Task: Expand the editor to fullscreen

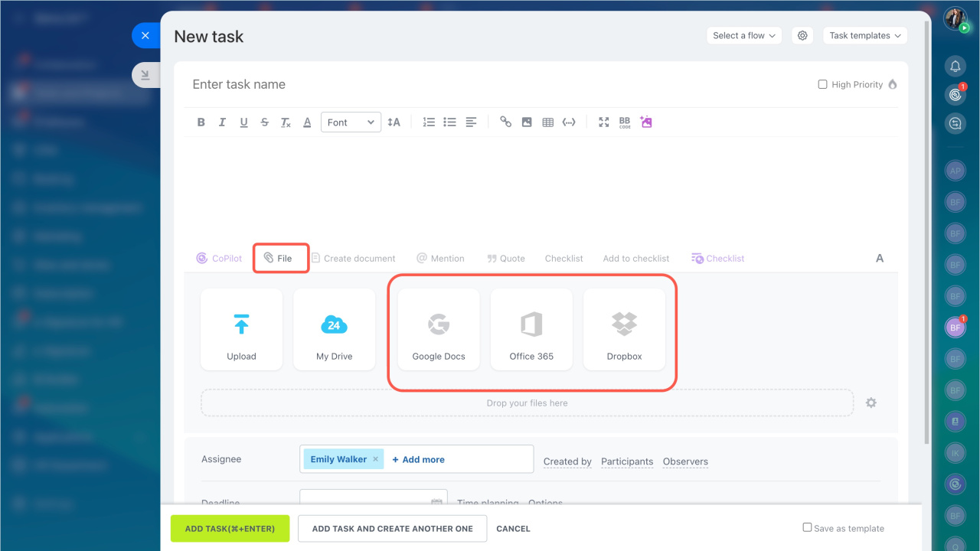Action: pyautogui.click(x=604, y=122)
